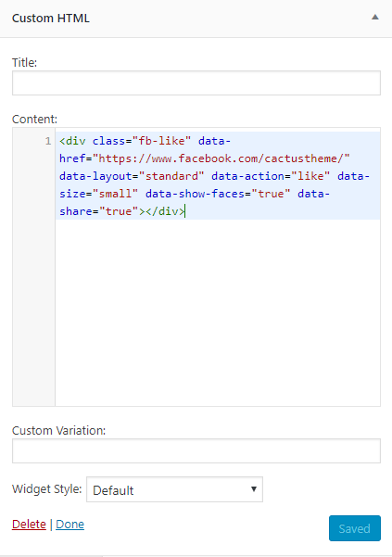Click the Custom Variation text field
This screenshot has height=557, width=392.
pos(196,451)
